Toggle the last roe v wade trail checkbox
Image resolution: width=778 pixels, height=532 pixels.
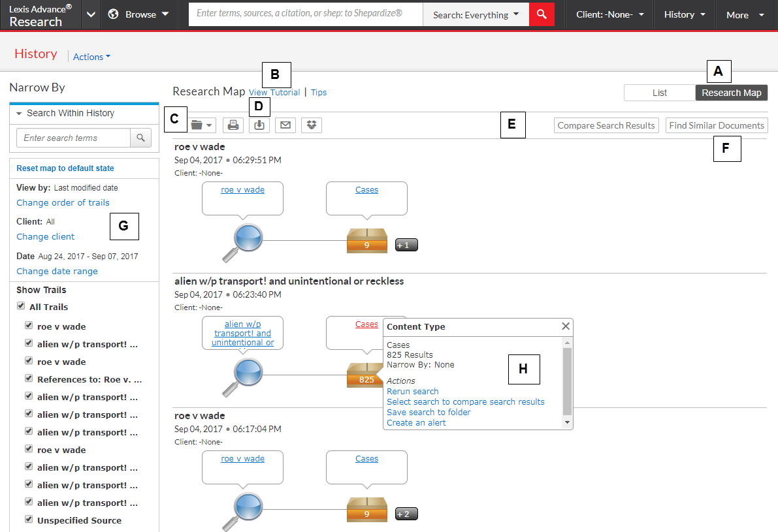pos(29,448)
